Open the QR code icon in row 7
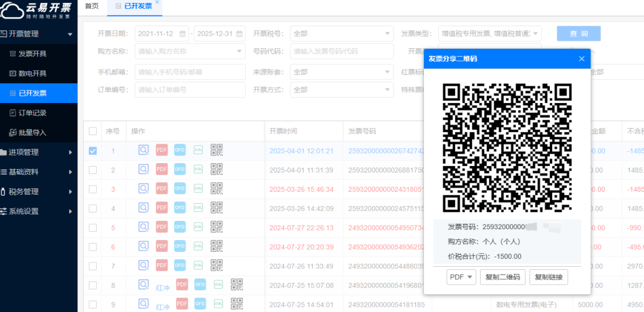 click(216, 266)
